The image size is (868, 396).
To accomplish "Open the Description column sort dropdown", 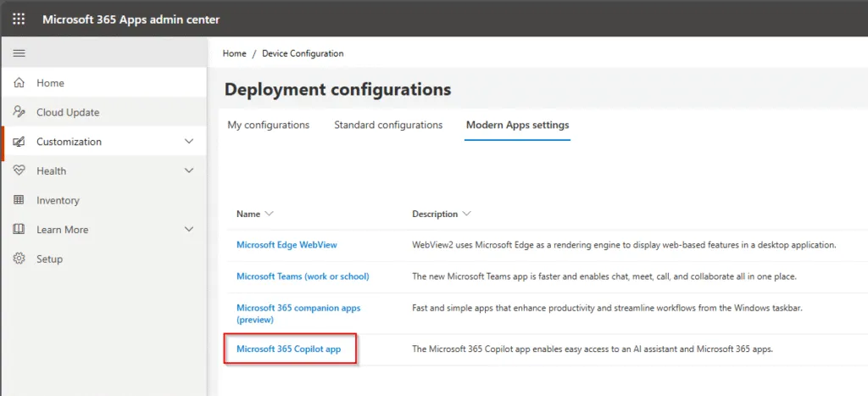I will click(466, 214).
